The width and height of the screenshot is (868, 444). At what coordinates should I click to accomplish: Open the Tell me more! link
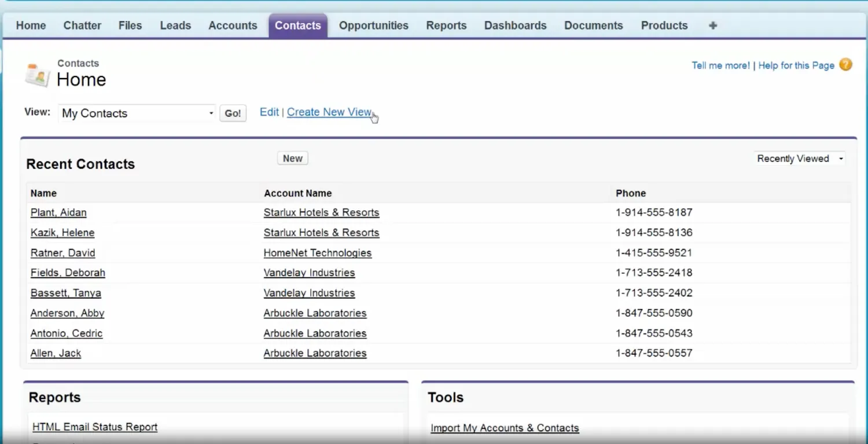coord(720,65)
